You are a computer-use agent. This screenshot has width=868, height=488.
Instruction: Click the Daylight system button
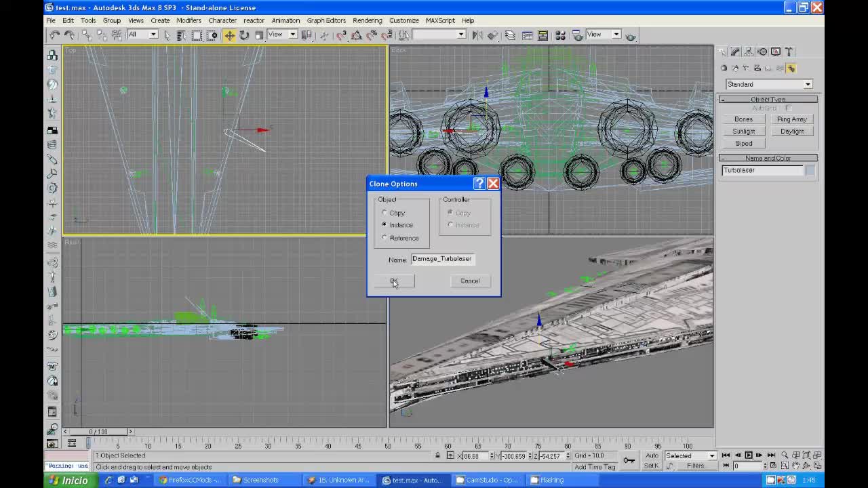point(792,131)
